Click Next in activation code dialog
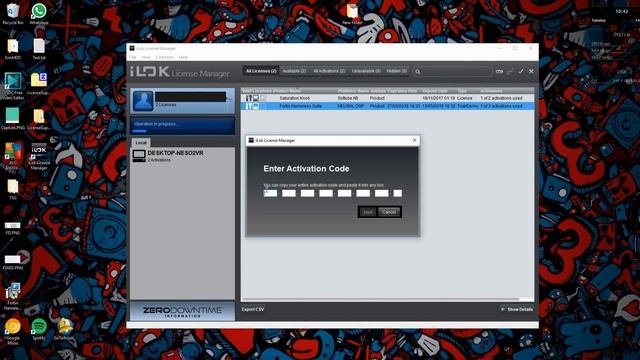 (x=367, y=212)
